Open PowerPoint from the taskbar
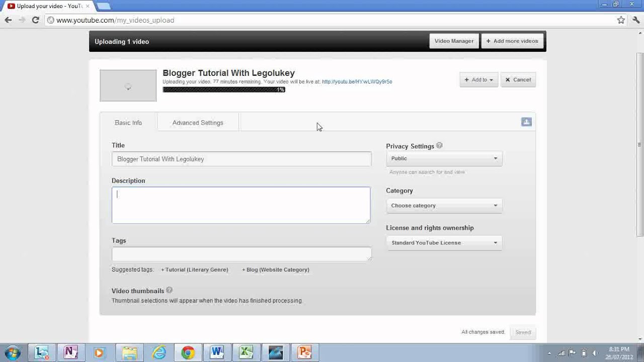The width and height of the screenshot is (644, 362). pos(305,352)
